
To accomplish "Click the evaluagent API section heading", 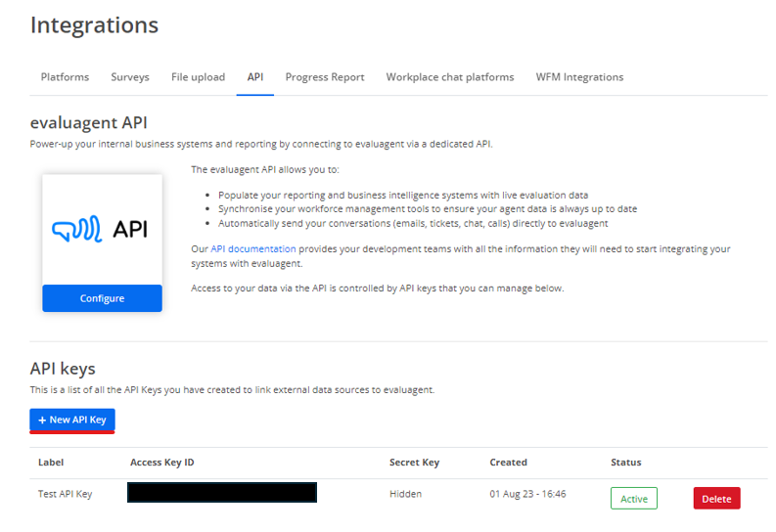I will click(89, 122).
